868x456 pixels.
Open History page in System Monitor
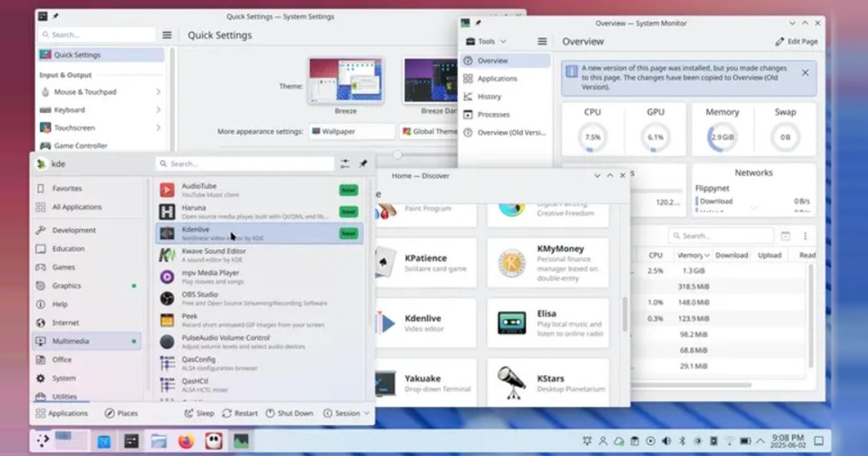(x=506, y=96)
